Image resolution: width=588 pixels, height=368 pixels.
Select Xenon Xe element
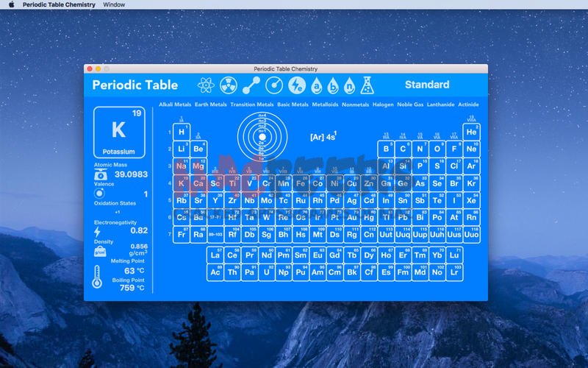coord(472,200)
